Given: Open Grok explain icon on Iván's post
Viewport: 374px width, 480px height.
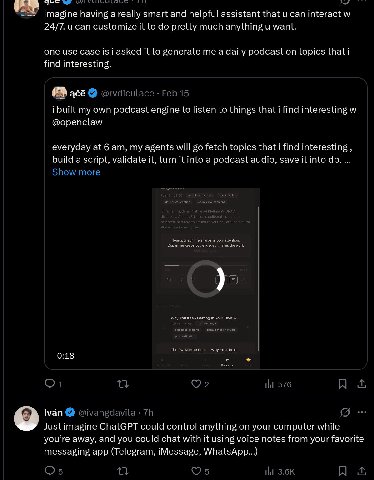Looking at the screenshot, I should pyautogui.click(x=345, y=412).
